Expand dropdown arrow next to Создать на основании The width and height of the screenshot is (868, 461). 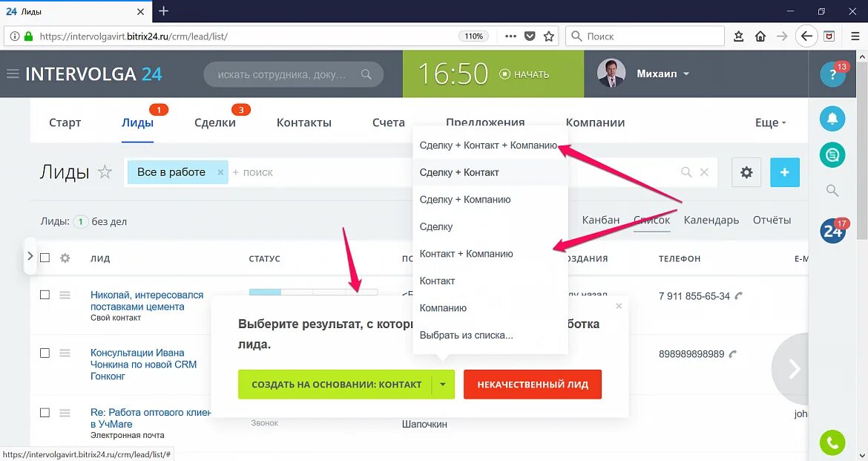click(443, 385)
